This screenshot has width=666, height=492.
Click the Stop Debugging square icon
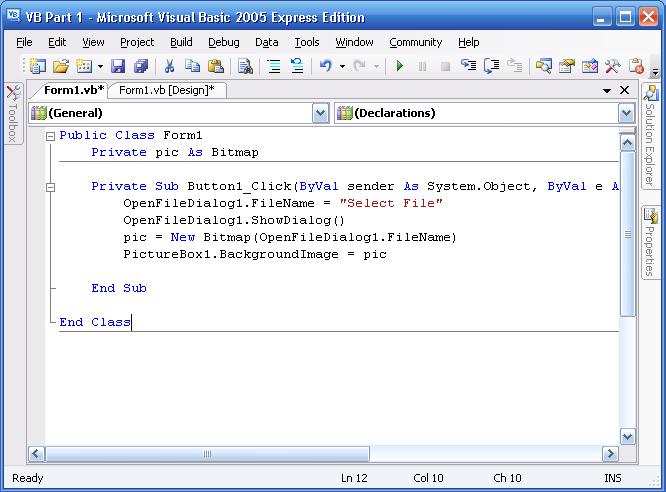tap(445, 66)
